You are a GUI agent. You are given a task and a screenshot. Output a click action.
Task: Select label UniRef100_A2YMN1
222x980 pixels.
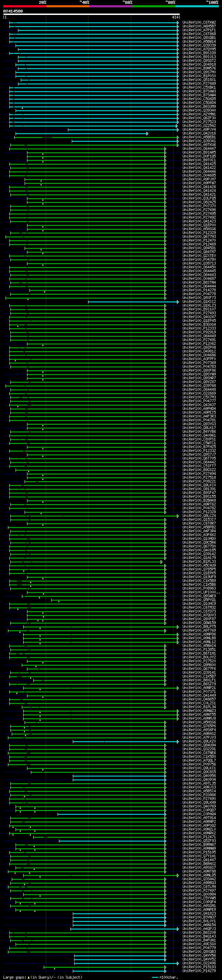click(199, 114)
